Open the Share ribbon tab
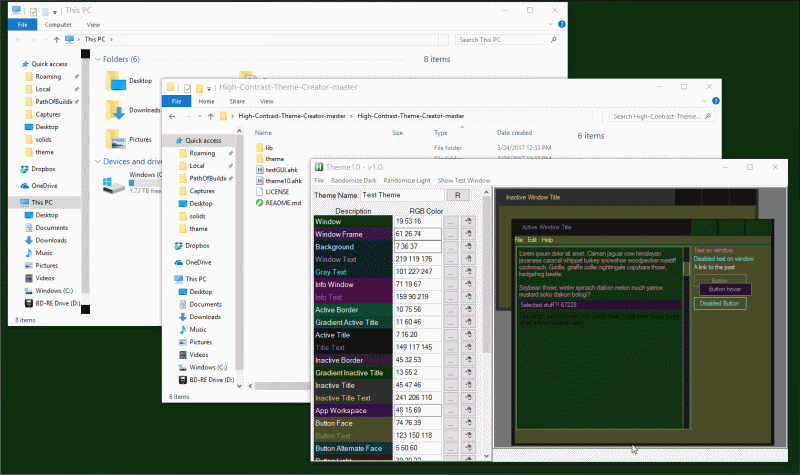The height and width of the screenshot is (475, 800). pyautogui.click(x=238, y=101)
